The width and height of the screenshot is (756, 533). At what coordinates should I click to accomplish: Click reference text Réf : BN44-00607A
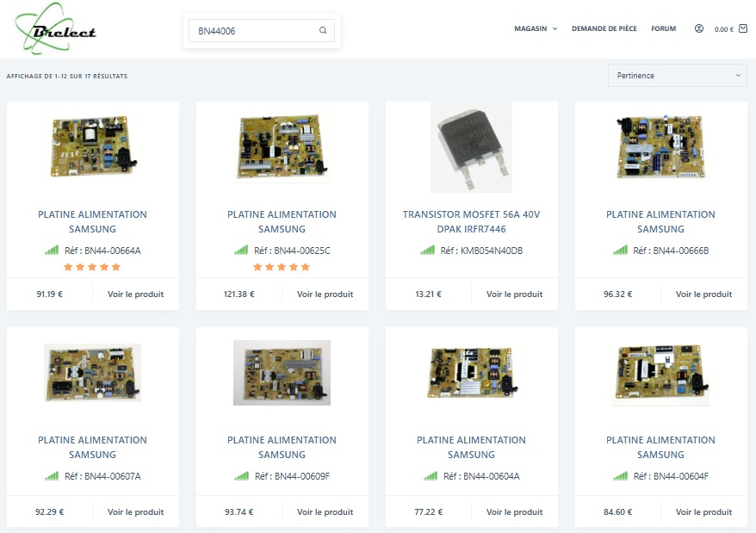(102, 476)
